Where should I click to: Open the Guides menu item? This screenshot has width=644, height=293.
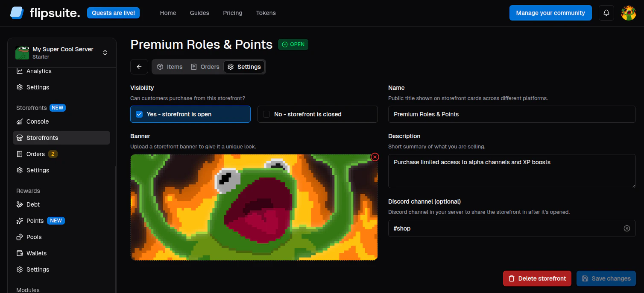(x=199, y=13)
